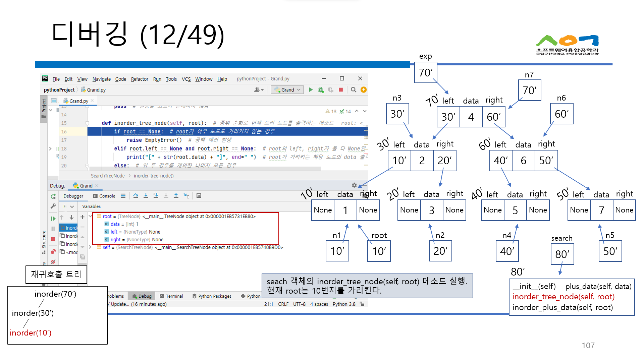This screenshot has width=644, height=362.
Task: Click Python 3.8 interpreter in status bar
Action: coord(344,304)
